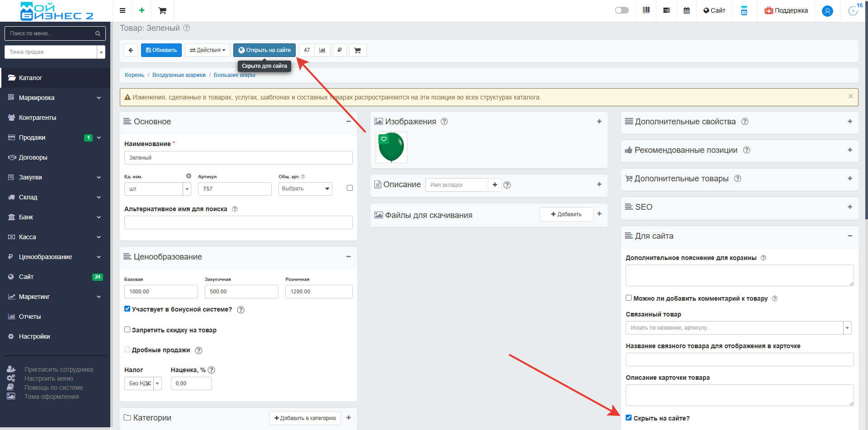Click the ruble price icon in toolbar

340,50
